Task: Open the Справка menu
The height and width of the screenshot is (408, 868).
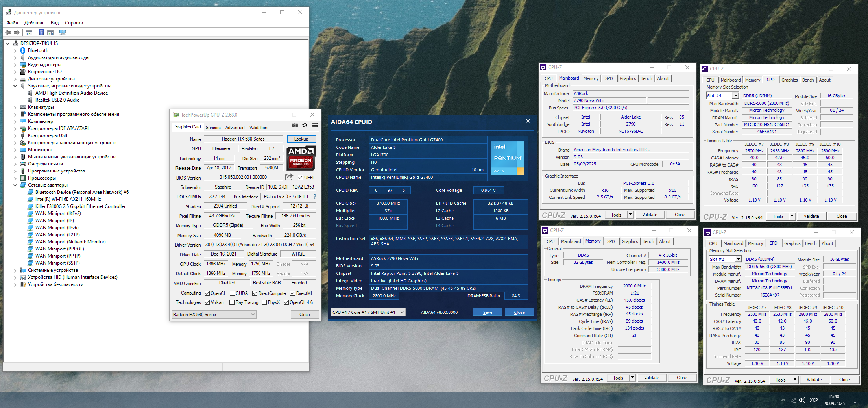Action: coord(74,23)
